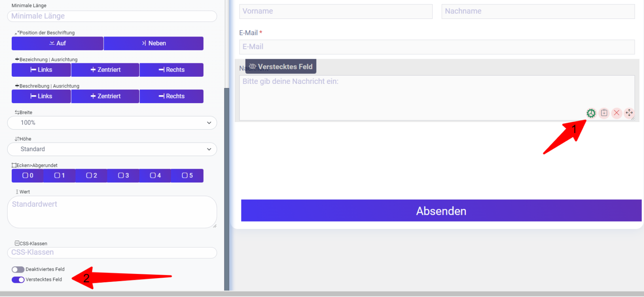Click the move arrows icon on message field

point(629,113)
